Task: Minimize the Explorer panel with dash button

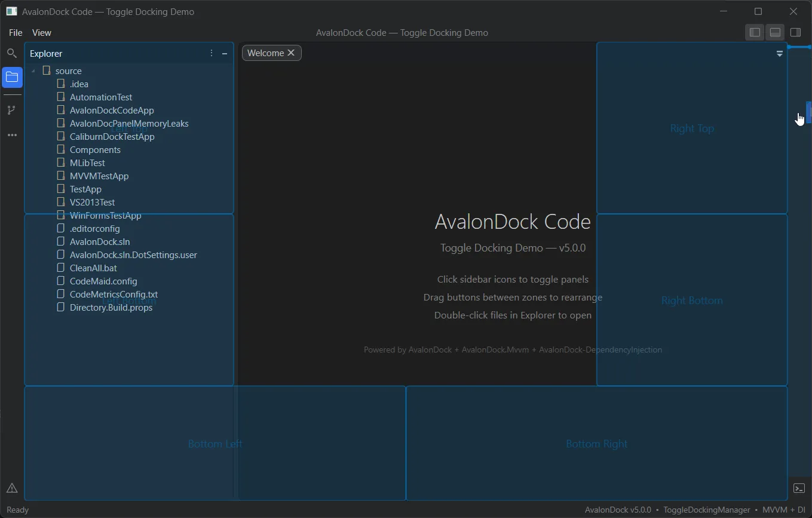Action: pos(225,53)
